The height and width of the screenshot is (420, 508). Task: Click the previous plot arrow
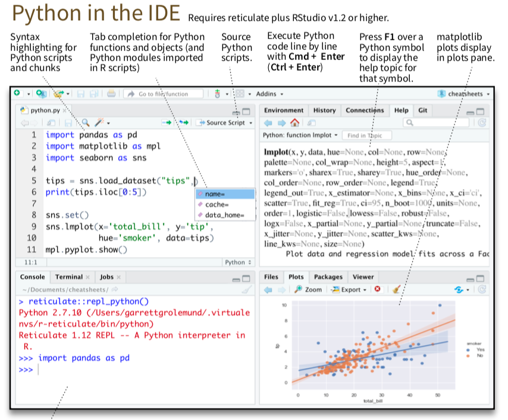click(x=268, y=290)
